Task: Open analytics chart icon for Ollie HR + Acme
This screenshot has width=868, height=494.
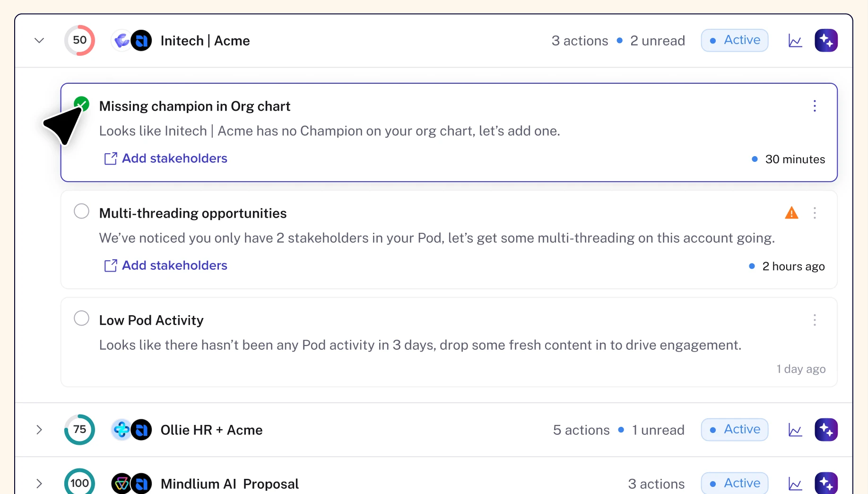Action: click(795, 430)
